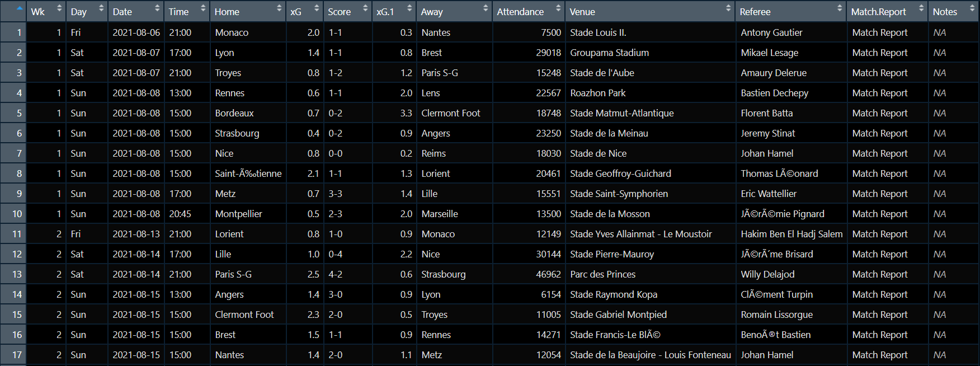Sort the table using the Date column arrows
The image size is (980, 366).
click(x=157, y=9)
